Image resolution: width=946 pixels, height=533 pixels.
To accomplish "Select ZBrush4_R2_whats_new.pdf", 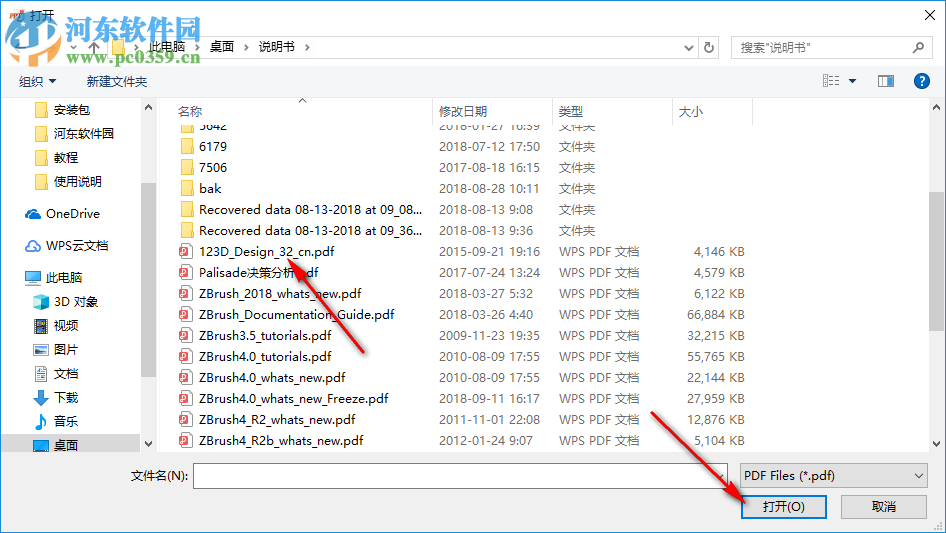I will point(277,420).
